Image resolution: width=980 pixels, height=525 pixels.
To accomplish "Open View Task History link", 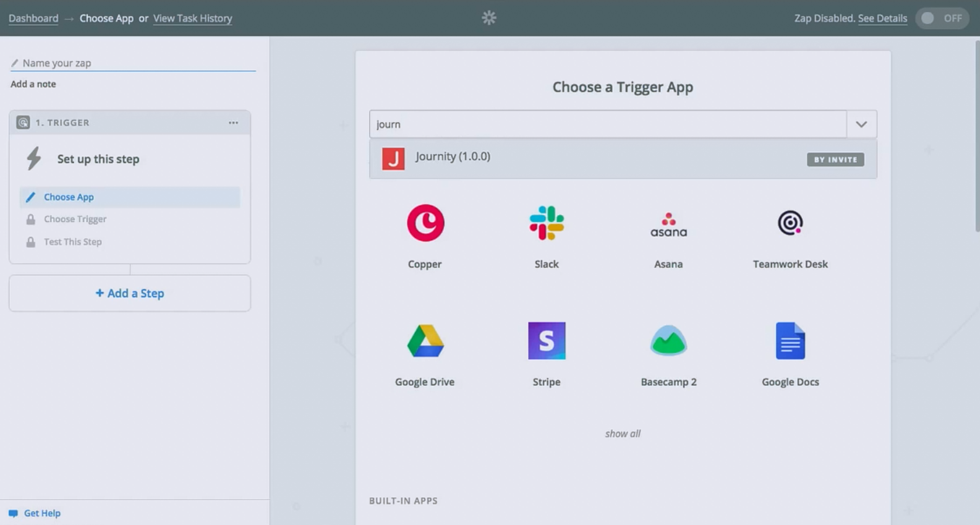I will tap(193, 19).
